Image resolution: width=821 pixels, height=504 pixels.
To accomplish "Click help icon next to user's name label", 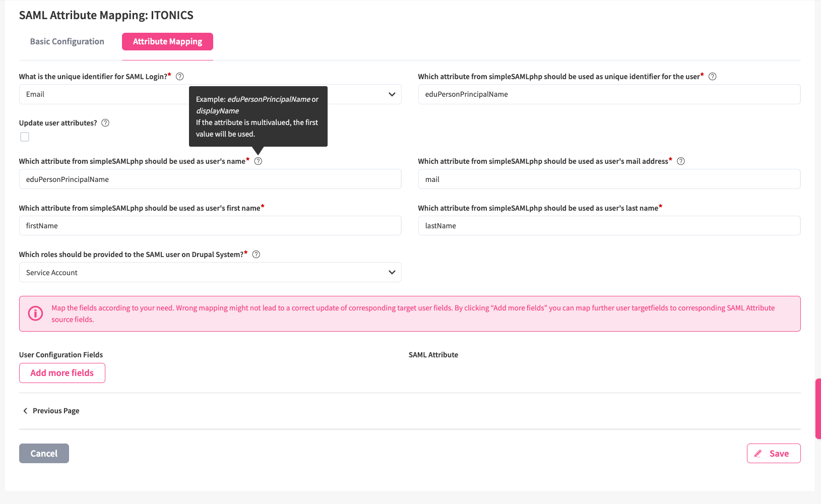I will [x=258, y=161].
